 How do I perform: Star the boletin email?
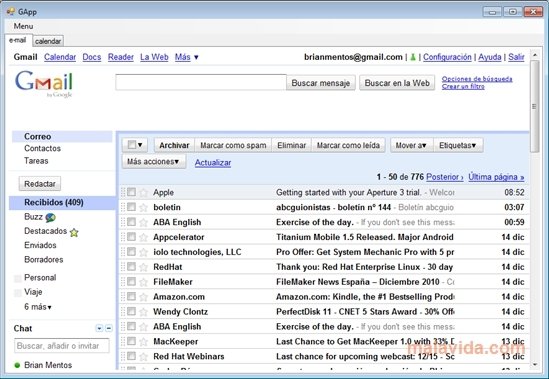pyautogui.click(x=143, y=207)
